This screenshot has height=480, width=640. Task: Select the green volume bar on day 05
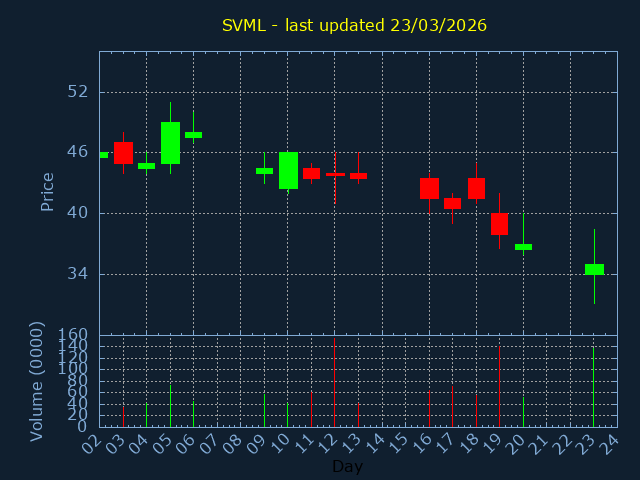point(170,406)
